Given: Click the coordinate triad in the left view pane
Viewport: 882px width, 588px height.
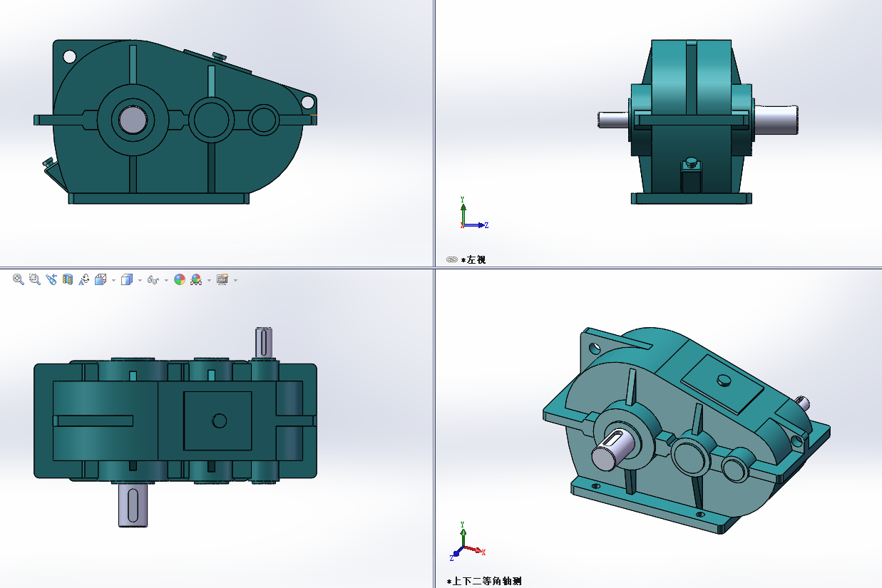Looking at the screenshot, I should pos(473,213).
